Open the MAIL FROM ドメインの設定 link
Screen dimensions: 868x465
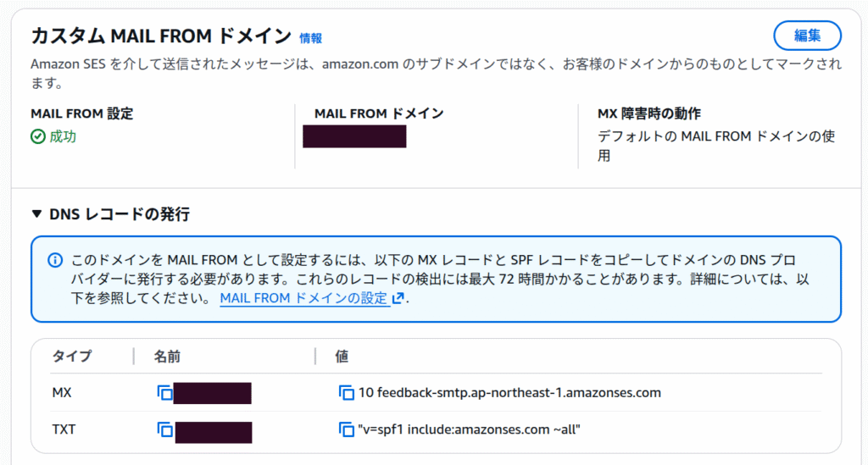click(303, 298)
